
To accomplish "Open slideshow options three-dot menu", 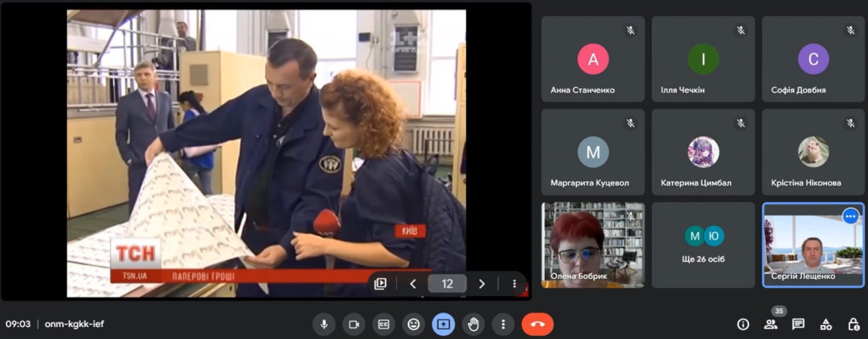I will click(514, 284).
